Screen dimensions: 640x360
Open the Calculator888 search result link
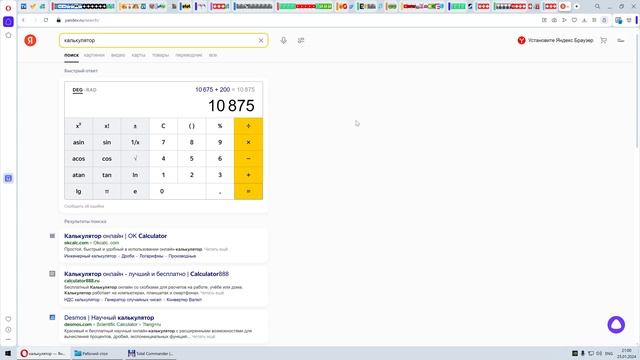(146, 274)
